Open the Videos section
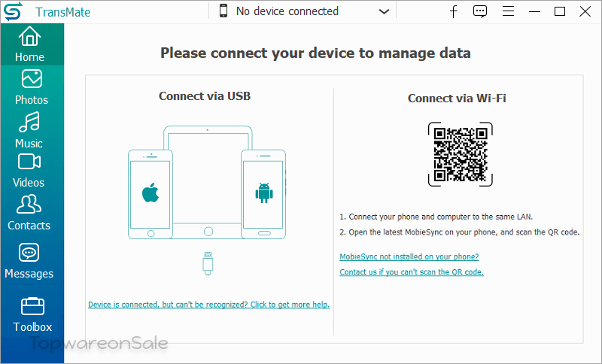Viewport: 602px width, 364px height. [x=29, y=171]
